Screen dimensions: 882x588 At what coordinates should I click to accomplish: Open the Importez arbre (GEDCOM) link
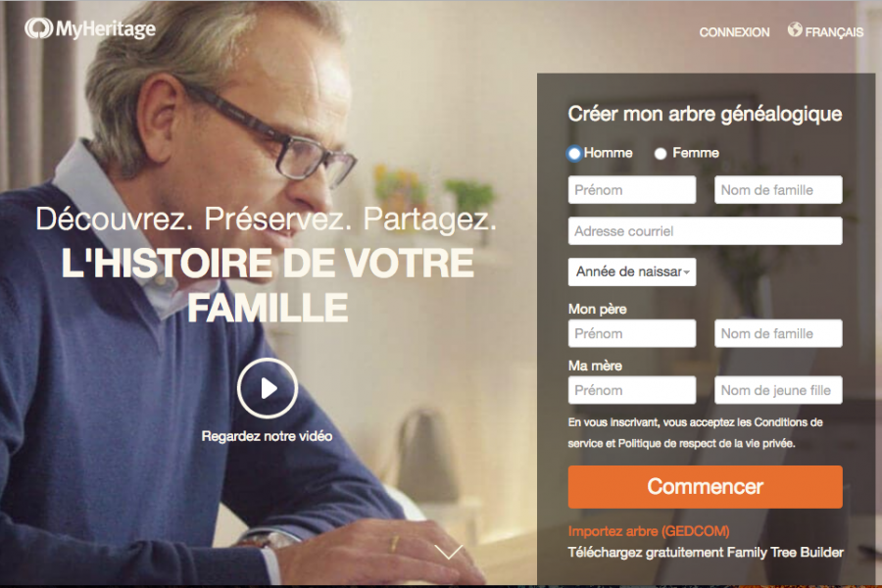click(x=649, y=531)
